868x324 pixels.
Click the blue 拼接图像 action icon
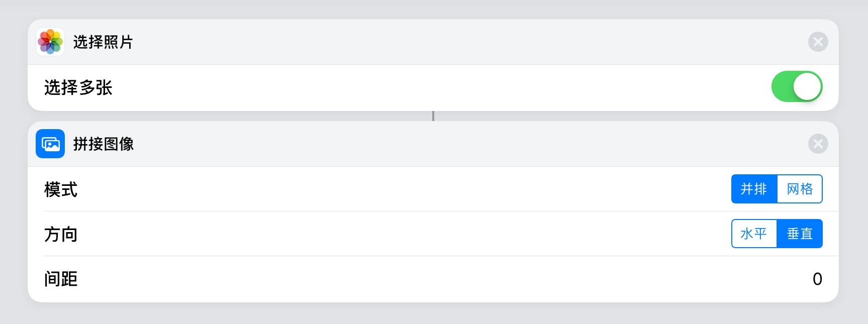coord(50,144)
